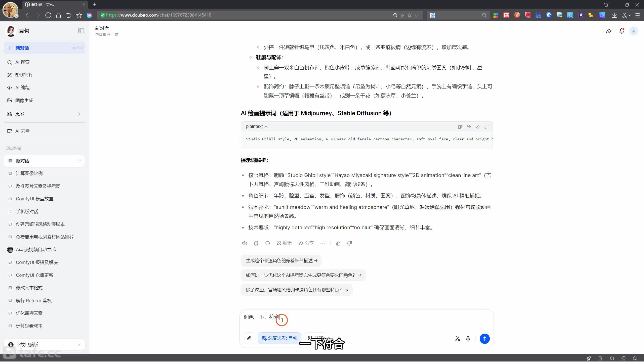Viewport: 644px width, 362px height.
Task: Copy the plaintext code block
Action: point(460,127)
